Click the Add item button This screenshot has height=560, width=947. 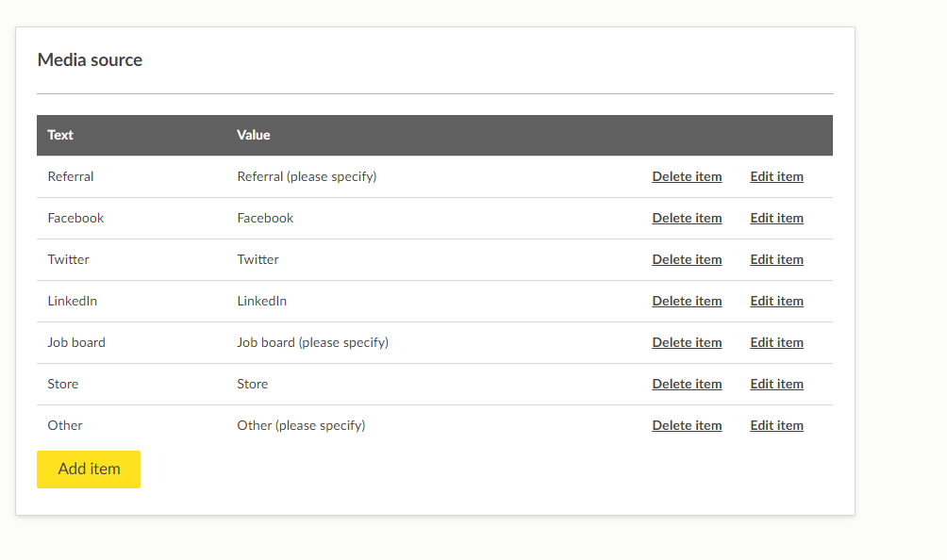89,469
